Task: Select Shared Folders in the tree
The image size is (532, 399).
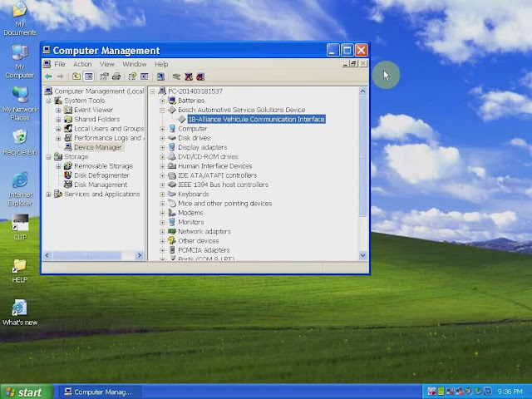Action: pyautogui.click(x=96, y=119)
